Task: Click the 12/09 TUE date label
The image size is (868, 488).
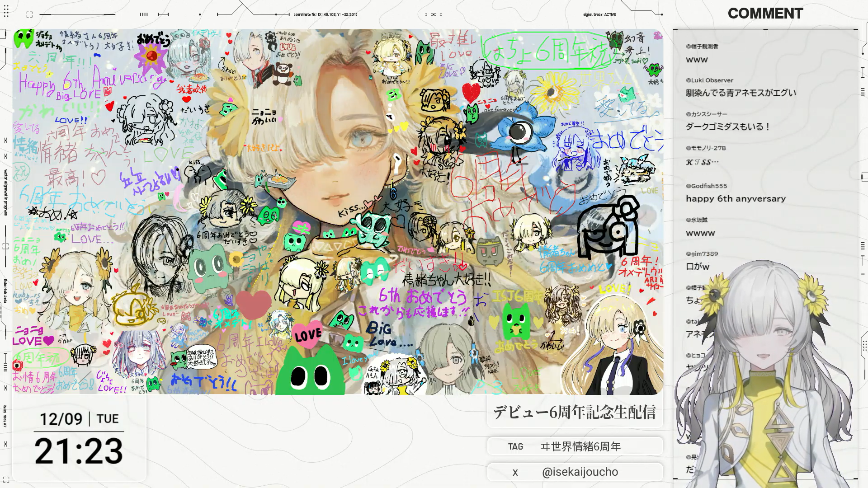Action: [79, 419]
